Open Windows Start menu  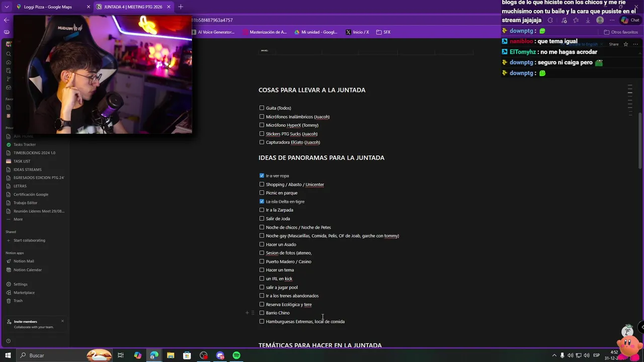(x=8, y=355)
